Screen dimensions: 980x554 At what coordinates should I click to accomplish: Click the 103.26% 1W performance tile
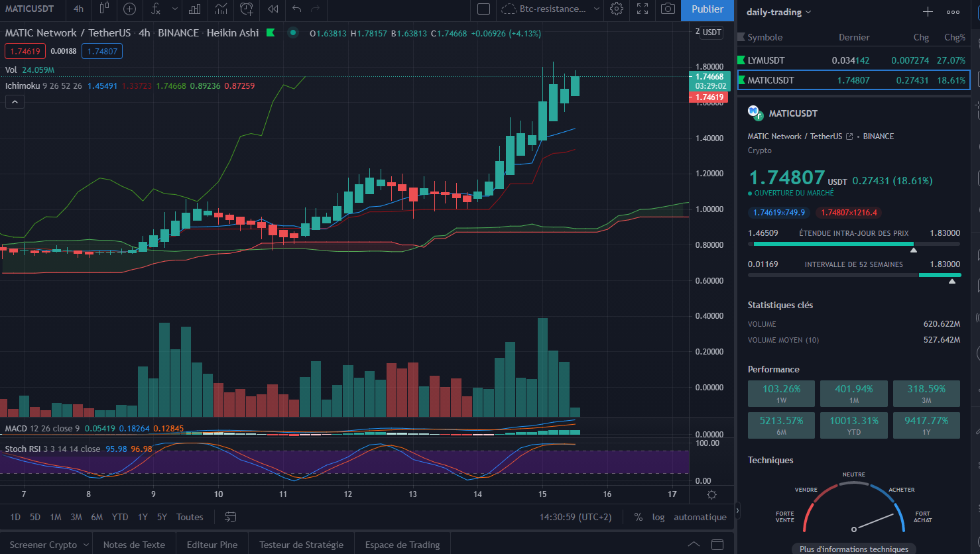coord(781,394)
